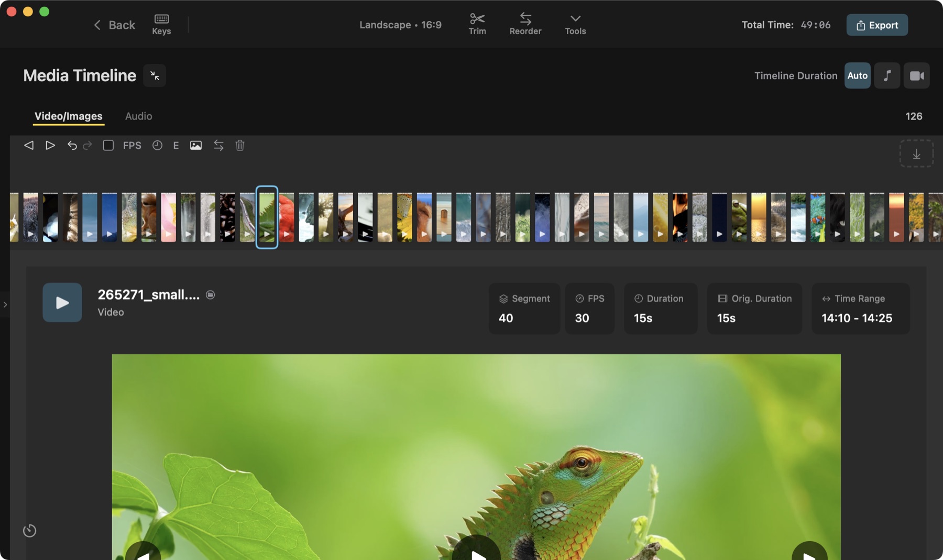Click the circle icon beside filename
Image resolution: width=943 pixels, height=560 pixels.
(210, 295)
